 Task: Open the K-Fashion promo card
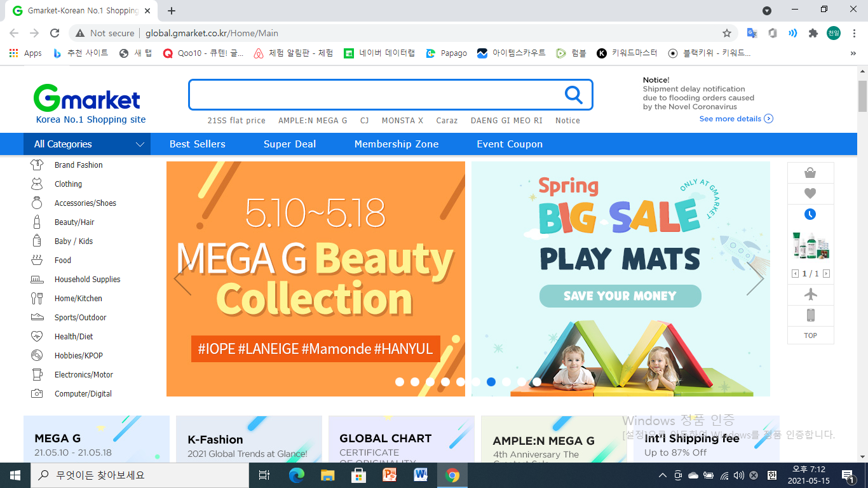point(248,439)
